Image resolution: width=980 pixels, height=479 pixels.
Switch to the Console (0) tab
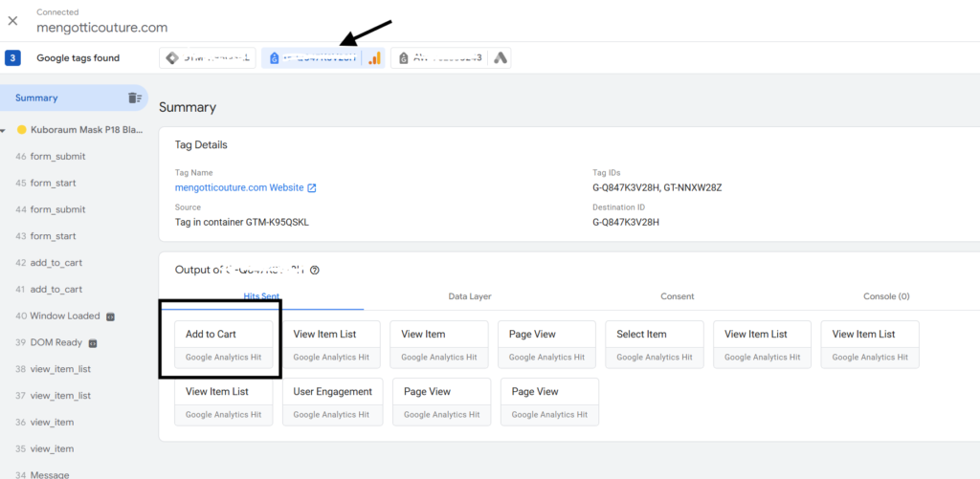(x=886, y=296)
